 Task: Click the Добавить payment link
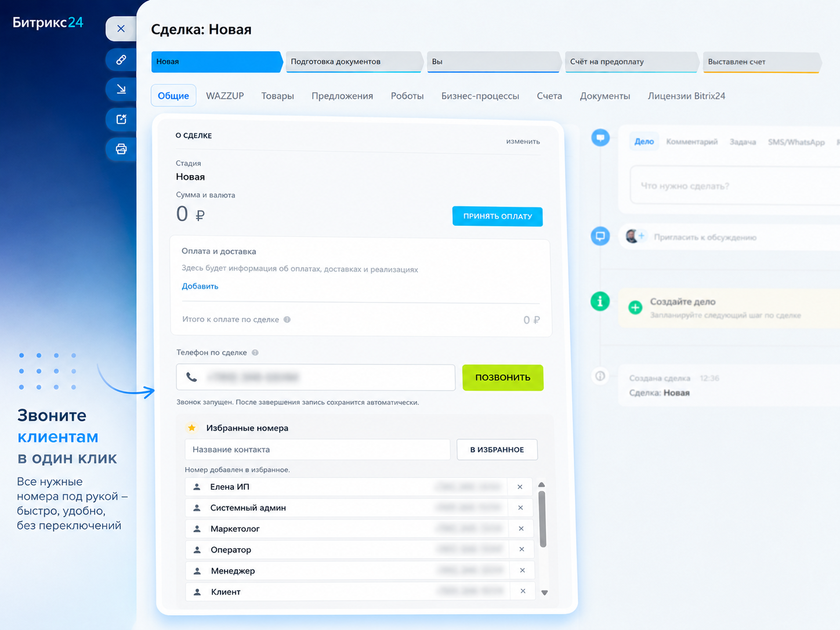tap(200, 286)
